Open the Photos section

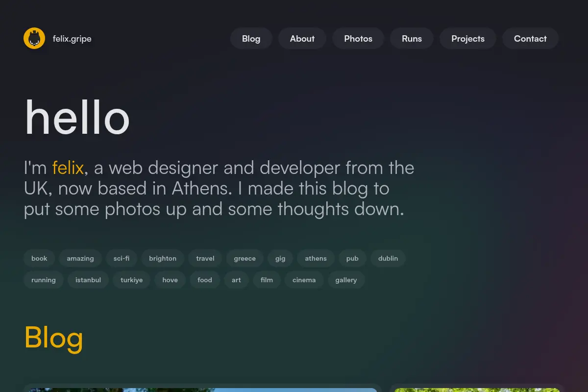(358, 39)
